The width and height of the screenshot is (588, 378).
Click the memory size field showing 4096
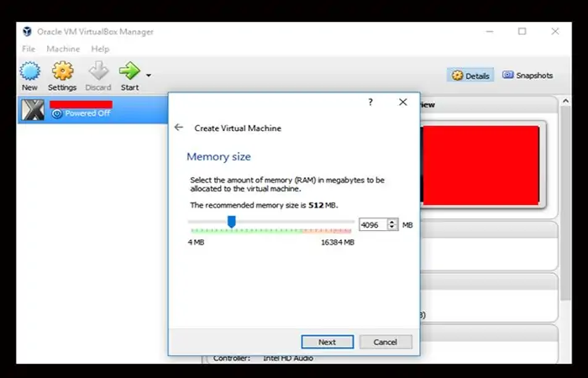click(x=373, y=224)
